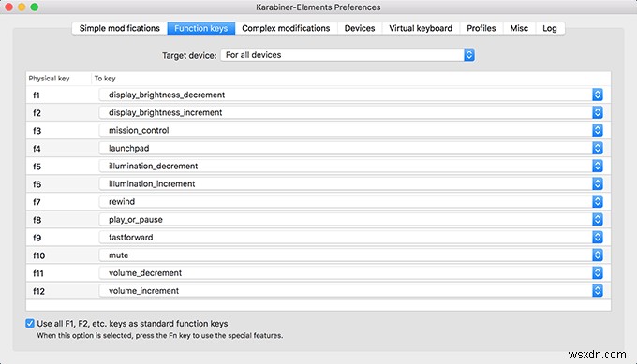This screenshot has width=637, height=364.
Task: Click the green zoom window button
Action: coord(35,7)
